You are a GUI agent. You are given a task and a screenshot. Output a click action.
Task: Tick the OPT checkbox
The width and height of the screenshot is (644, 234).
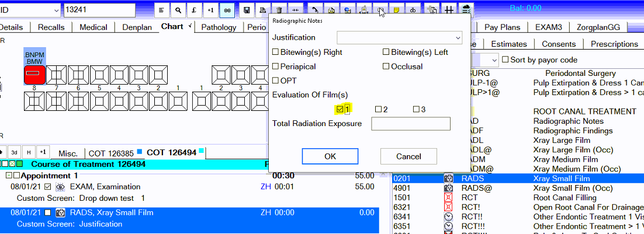coord(276,80)
